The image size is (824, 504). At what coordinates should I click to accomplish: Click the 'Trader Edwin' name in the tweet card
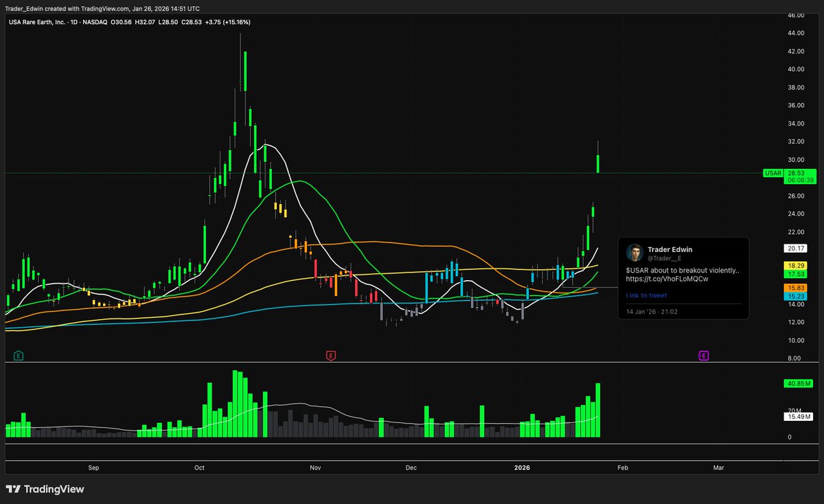point(669,249)
